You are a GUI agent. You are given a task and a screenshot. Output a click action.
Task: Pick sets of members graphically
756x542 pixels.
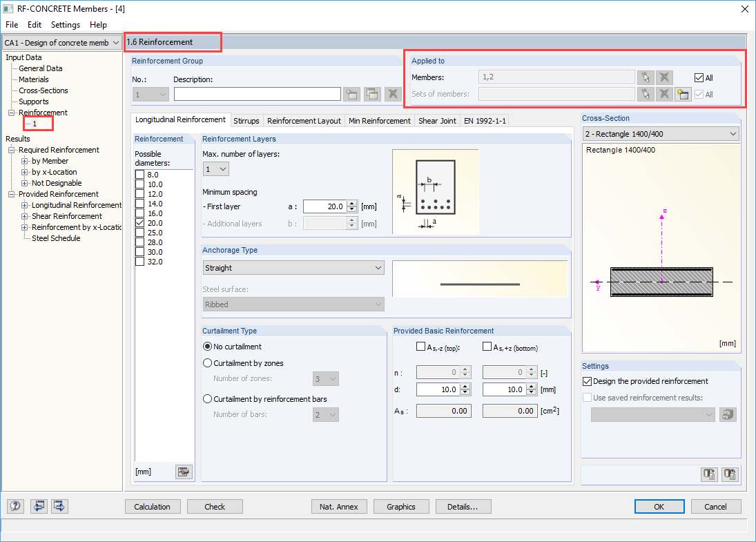(646, 94)
